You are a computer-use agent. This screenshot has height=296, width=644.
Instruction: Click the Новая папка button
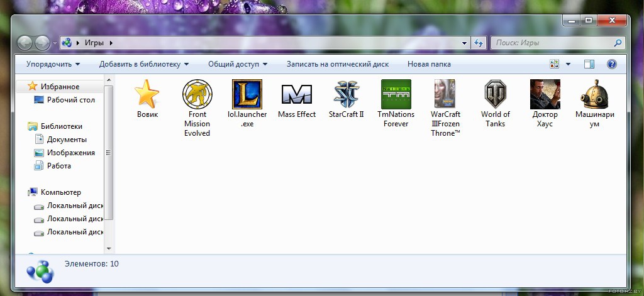[x=429, y=64]
